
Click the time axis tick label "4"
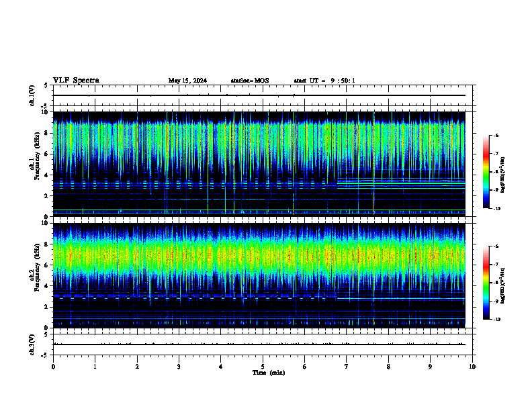(x=220, y=367)
